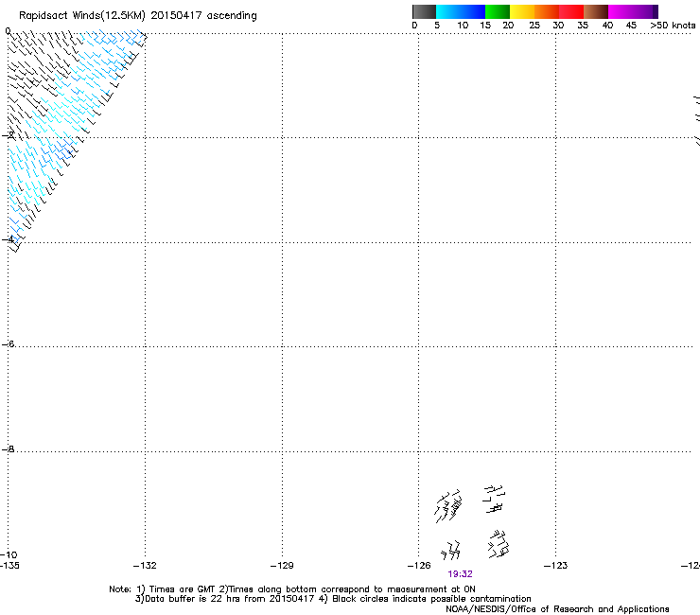Click the yellow 20-25 knots color band
700x615 pixels.
coord(522,11)
